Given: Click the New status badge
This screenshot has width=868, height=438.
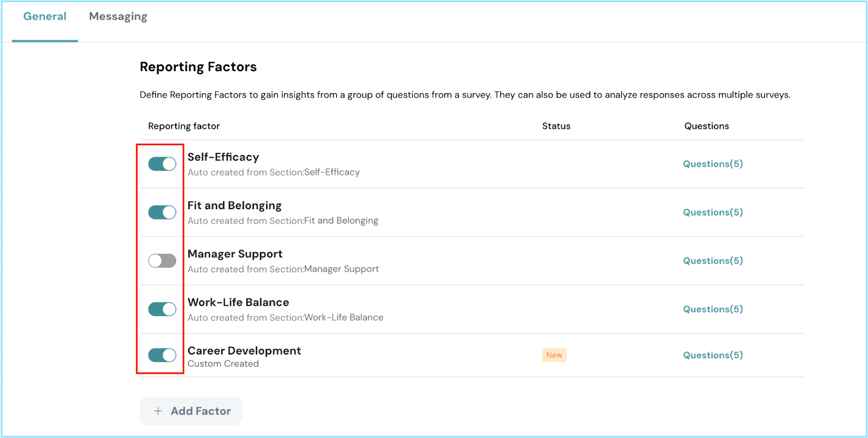Looking at the screenshot, I should 554,355.
